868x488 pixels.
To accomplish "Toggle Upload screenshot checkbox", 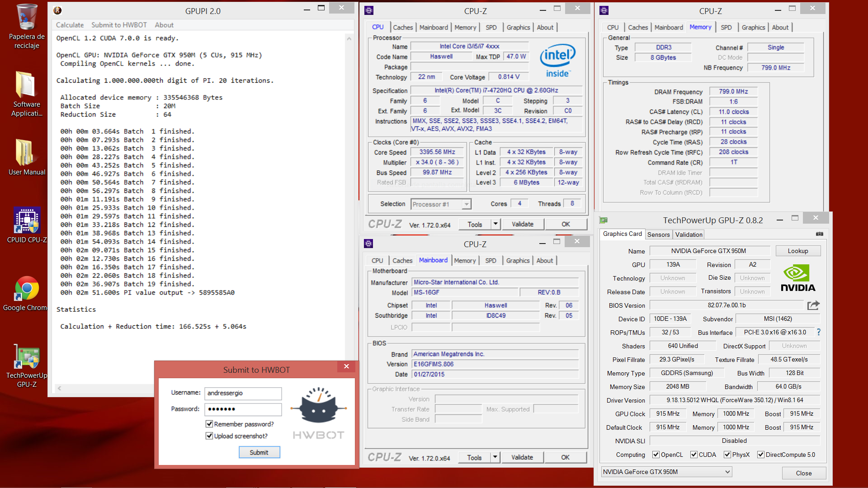I will [x=209, y=436].
